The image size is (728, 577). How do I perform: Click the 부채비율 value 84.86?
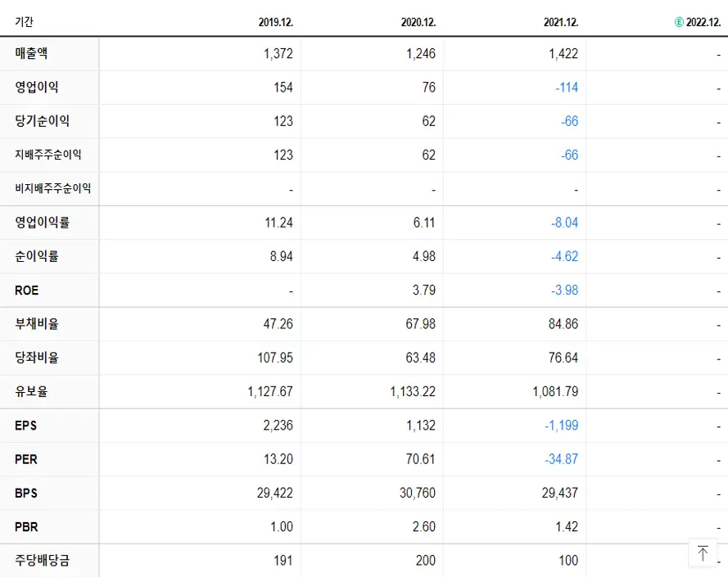pos(563,324)
